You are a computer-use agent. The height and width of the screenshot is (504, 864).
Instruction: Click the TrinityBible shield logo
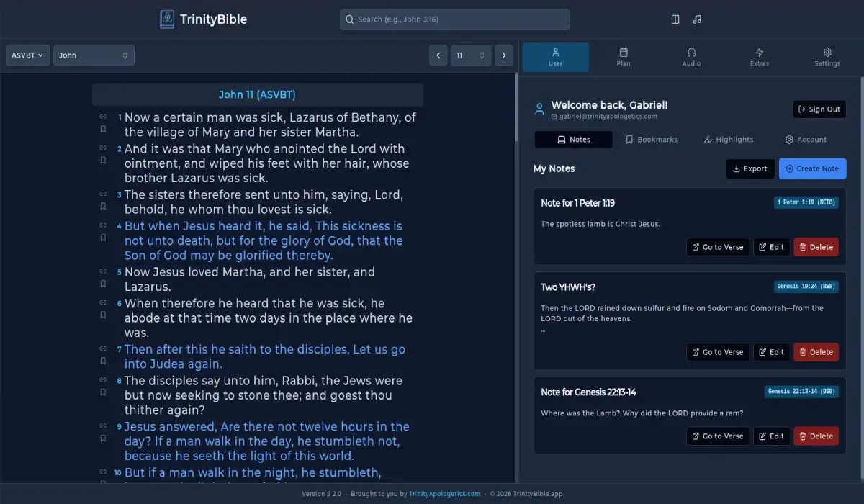(167, 19)
